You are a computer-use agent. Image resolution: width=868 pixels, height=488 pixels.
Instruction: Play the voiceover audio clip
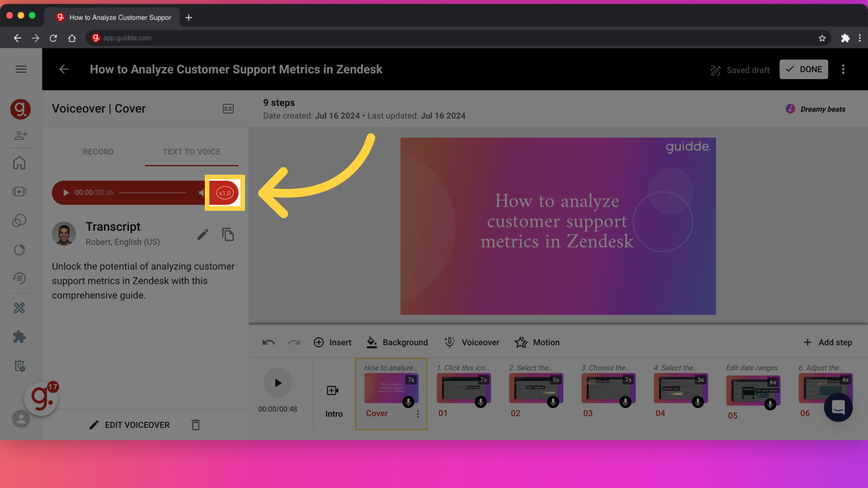66,193
